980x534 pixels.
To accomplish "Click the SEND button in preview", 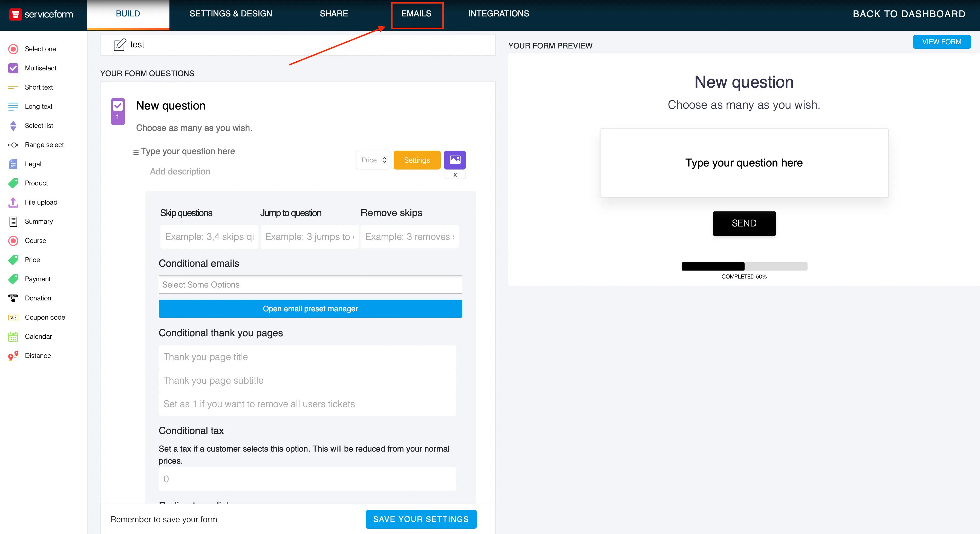I will point(744,223).
